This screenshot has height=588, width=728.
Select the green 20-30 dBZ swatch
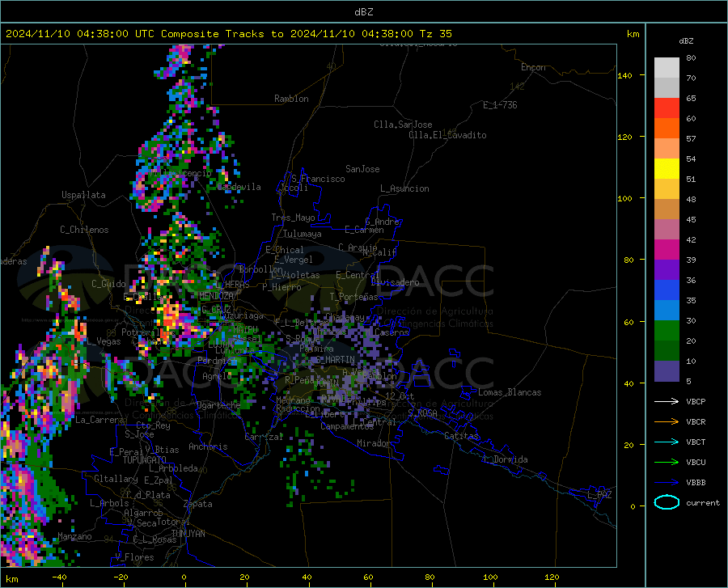click(667, 331)
